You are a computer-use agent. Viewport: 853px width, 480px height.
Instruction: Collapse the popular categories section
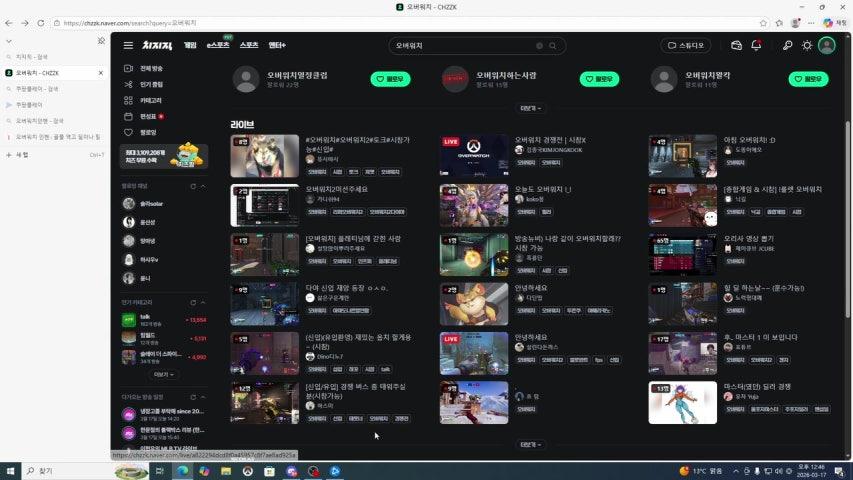pos(203,302)
